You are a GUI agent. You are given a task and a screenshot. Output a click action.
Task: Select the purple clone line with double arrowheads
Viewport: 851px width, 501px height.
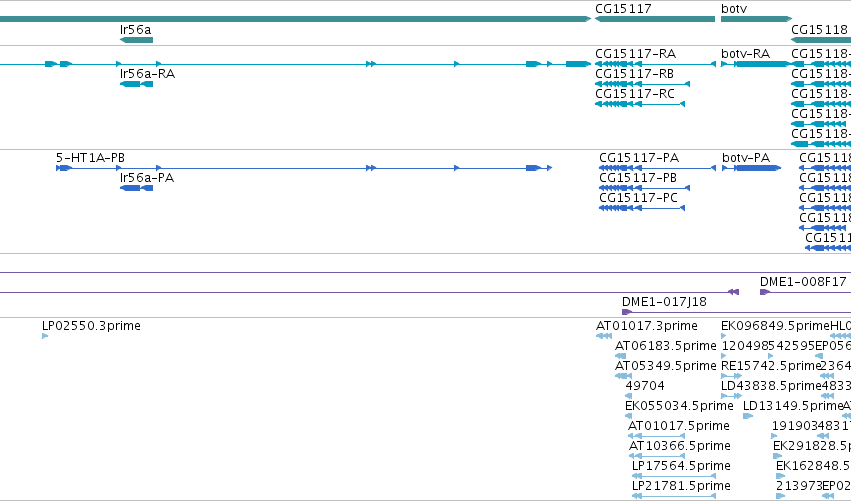pos(369,293)
